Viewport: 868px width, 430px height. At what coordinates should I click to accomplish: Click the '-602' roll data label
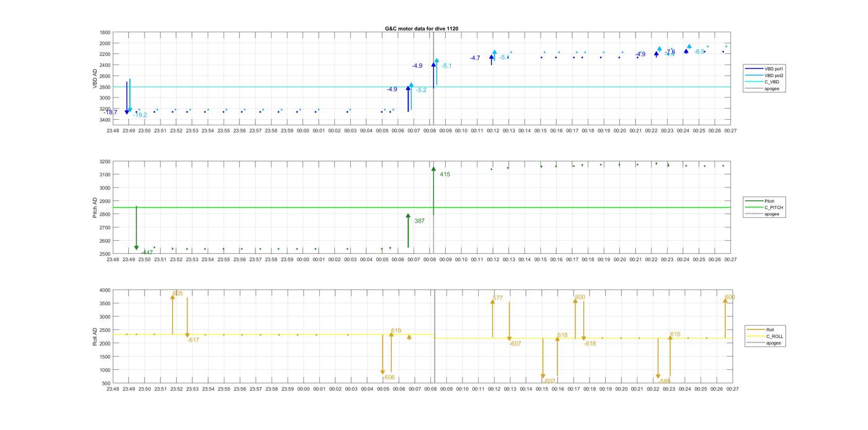pos(549,381)
